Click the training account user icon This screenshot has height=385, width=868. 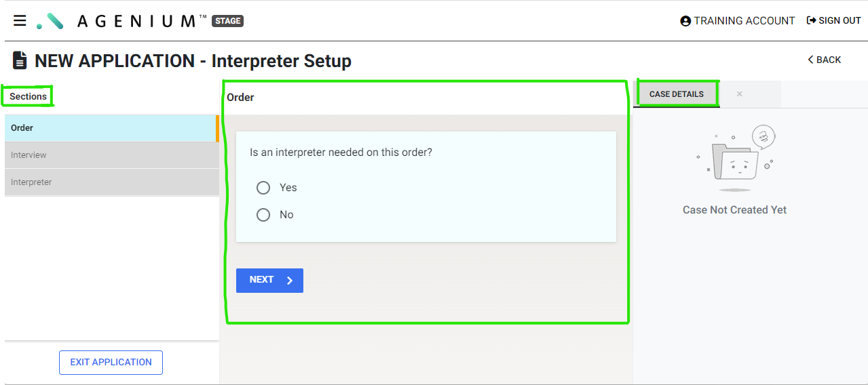click(685, 21)
